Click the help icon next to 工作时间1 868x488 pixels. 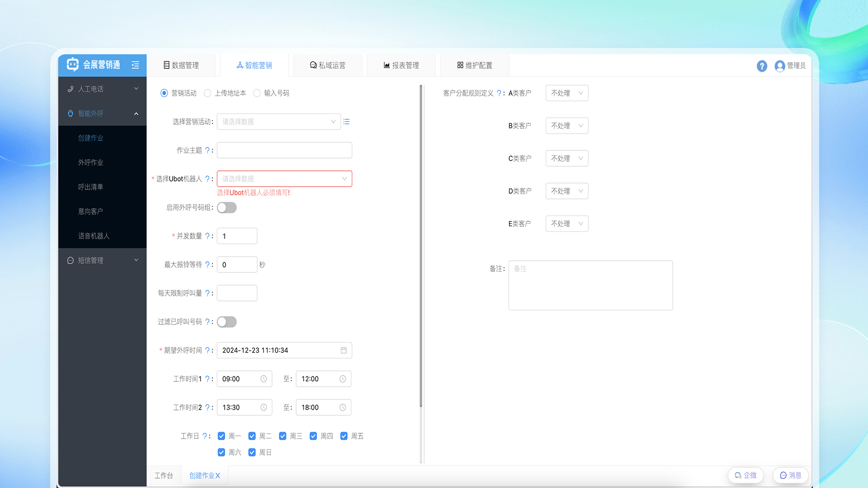(x=208, y=379)
